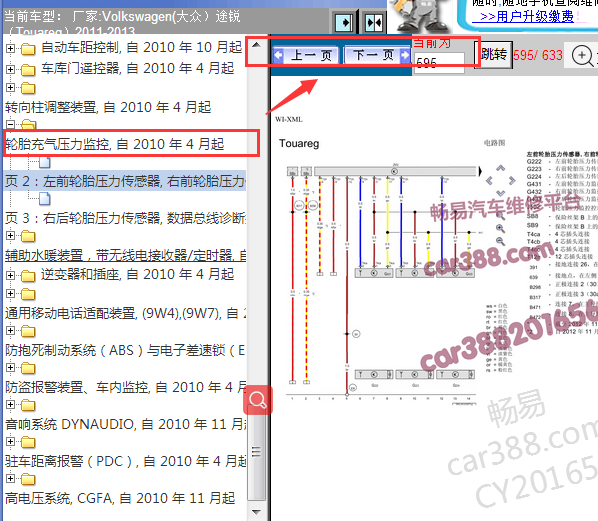
Task: Expand the 车库门遥控器 tree node
Action: [11, 69]
